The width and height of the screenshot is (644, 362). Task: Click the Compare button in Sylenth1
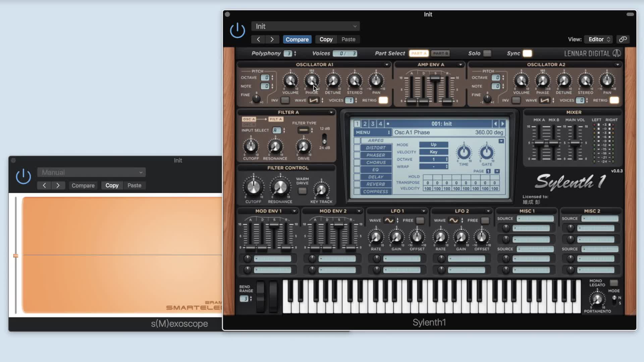tap(297, 39)
